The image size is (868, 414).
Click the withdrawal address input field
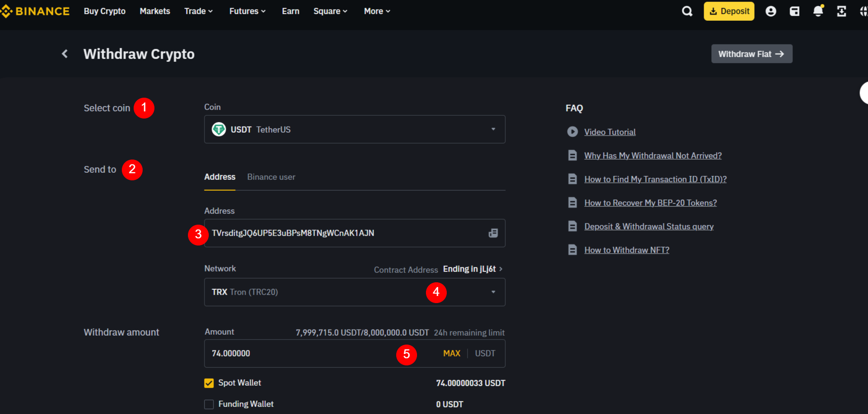point(355,233)
